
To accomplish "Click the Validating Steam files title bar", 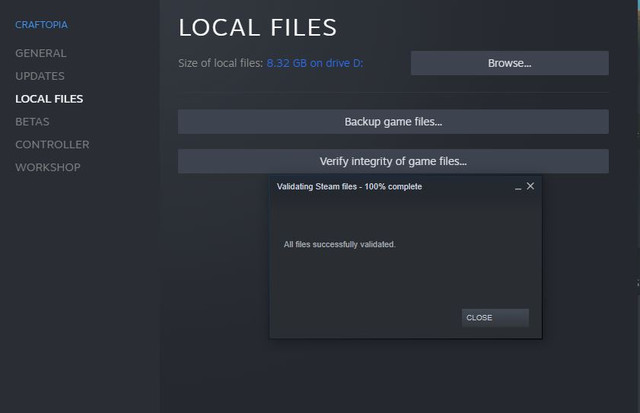I will 405,187.
